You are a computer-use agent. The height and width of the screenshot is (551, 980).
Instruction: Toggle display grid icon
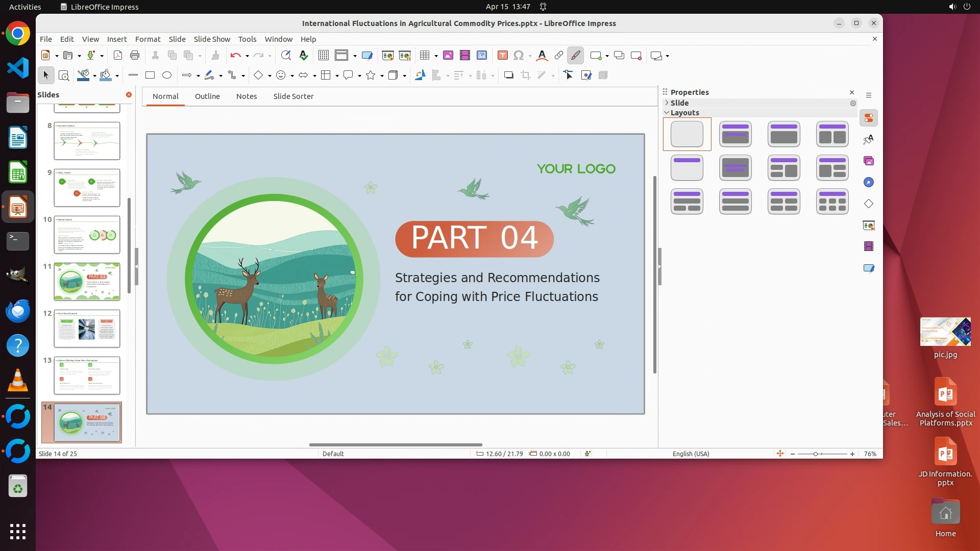[x=323, y=56]
